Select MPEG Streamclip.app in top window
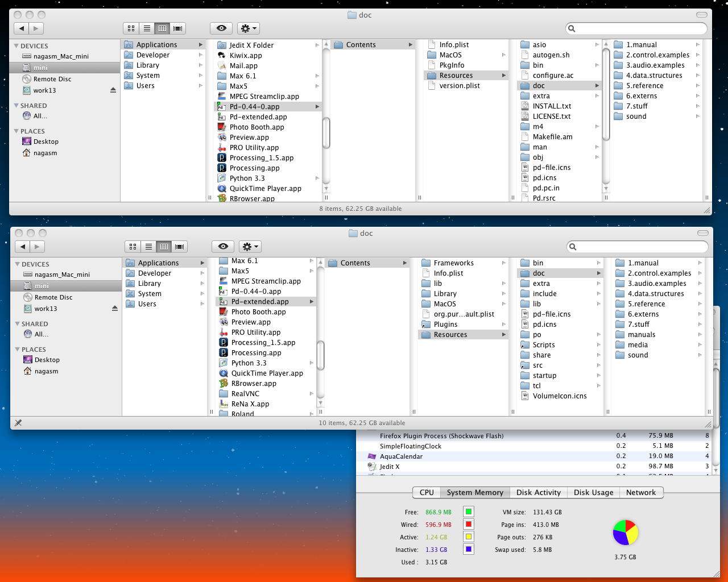The height and width of the screenshot is (582, 728). tap(264, 97)
